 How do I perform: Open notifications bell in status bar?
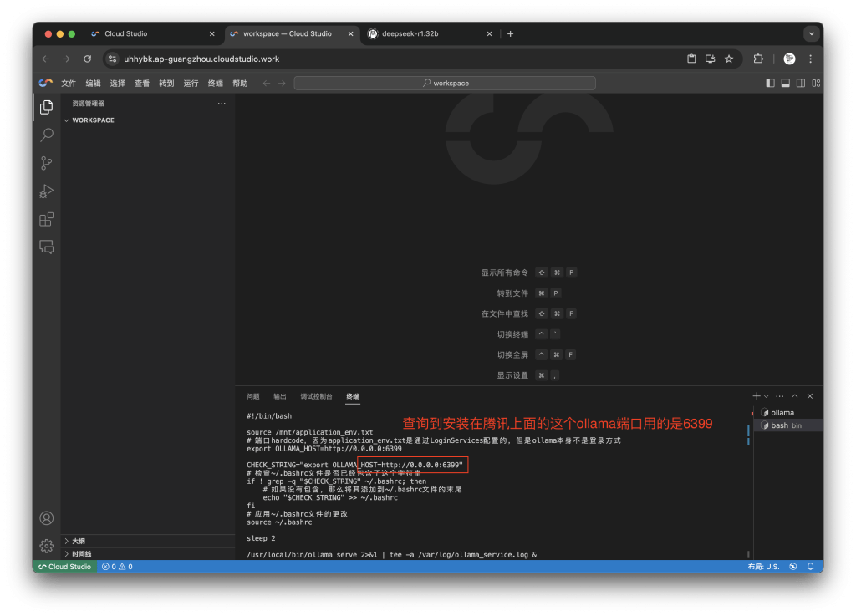[x=811, y=567]
